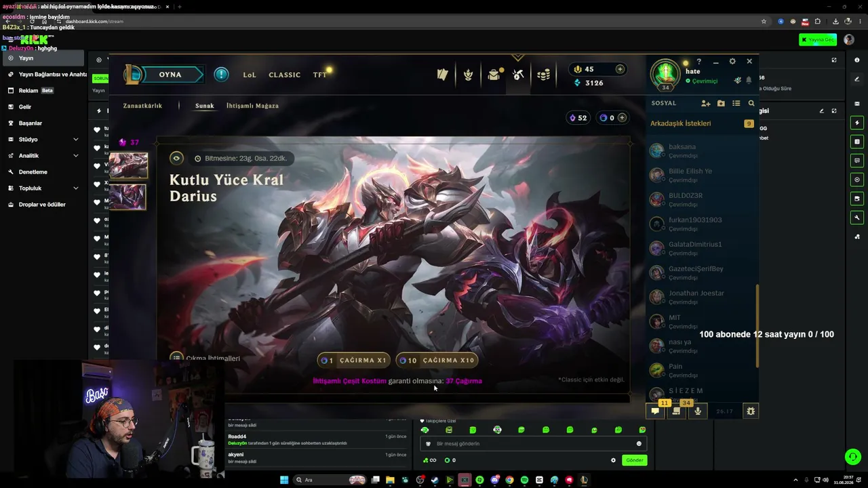Open Google Chrome from the Windows taskbar
Image resolution: width=868 pixels, height=488 pixels.
coord(509,480)
